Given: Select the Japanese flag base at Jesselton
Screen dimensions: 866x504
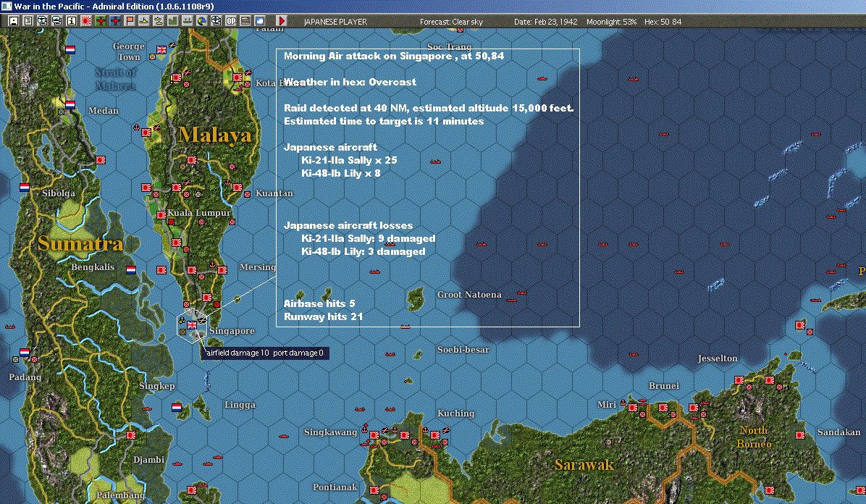Looking at the screenshot, I should [739, 380].
